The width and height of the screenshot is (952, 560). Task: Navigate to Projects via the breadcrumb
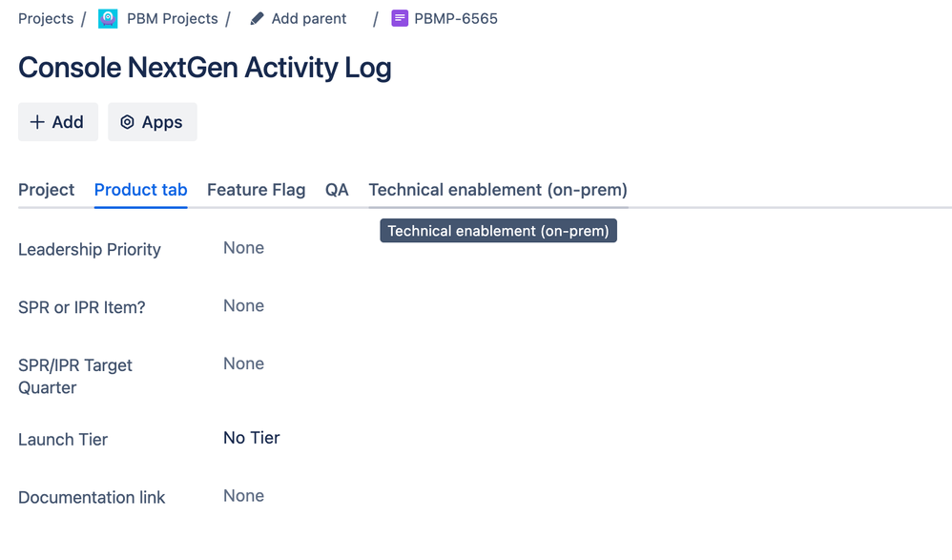click(x=45, y=17)
